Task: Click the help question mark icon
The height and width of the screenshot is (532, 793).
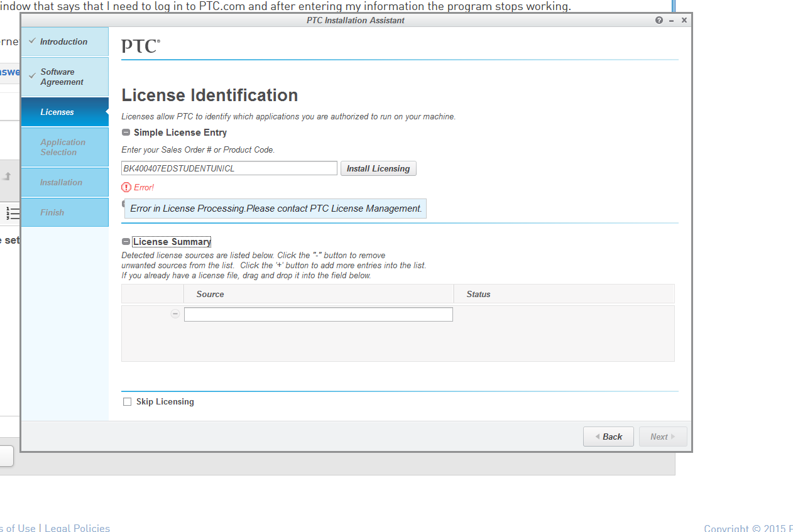Action: (659, 20)
